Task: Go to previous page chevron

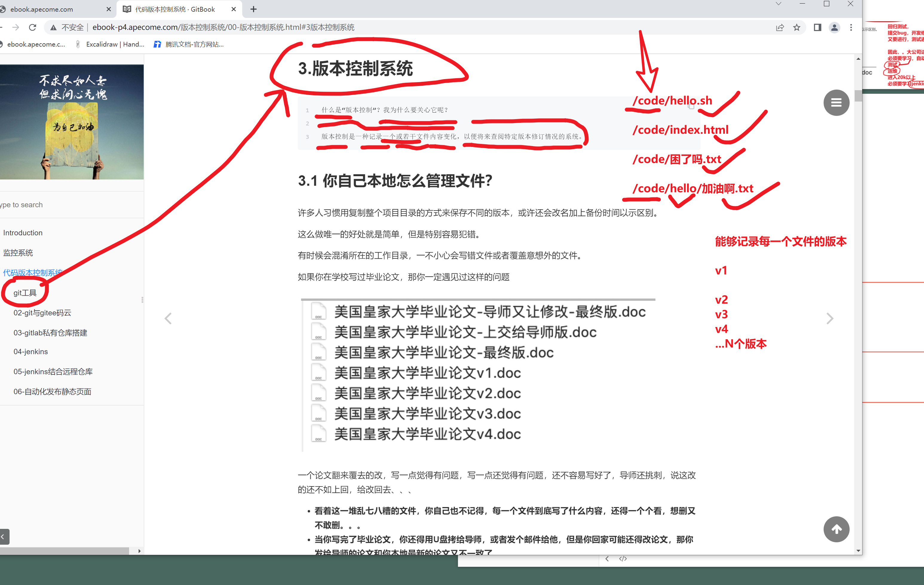Action: tap(168, 318)
